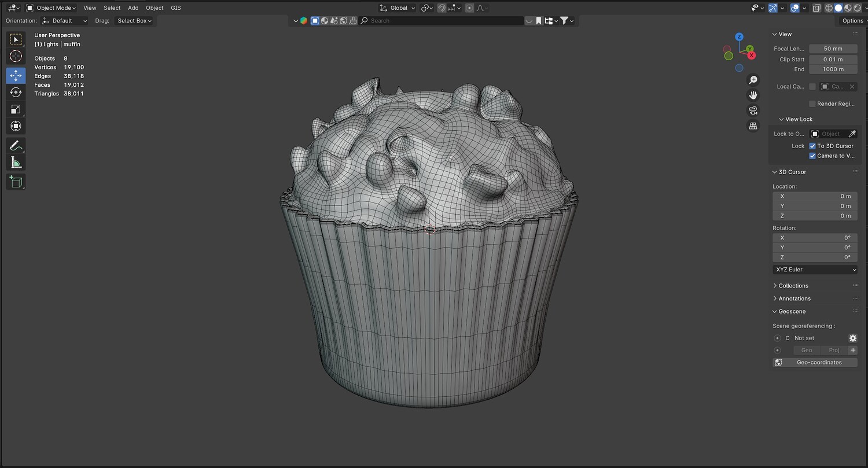
Task: Select the Select Box tool icon
Action: pos(16,39)
